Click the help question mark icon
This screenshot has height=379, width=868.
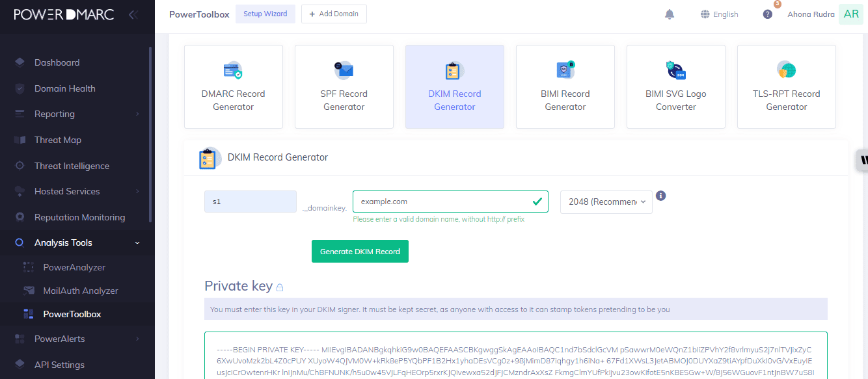click(768, 14)
